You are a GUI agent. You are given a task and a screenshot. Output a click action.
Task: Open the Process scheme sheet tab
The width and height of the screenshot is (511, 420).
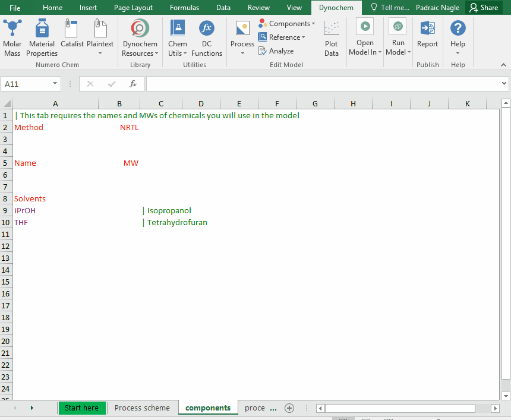click(x=142, y=408)
